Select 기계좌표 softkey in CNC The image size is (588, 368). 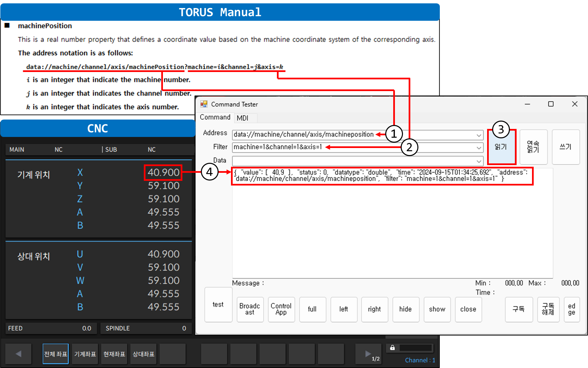[85, 354]
